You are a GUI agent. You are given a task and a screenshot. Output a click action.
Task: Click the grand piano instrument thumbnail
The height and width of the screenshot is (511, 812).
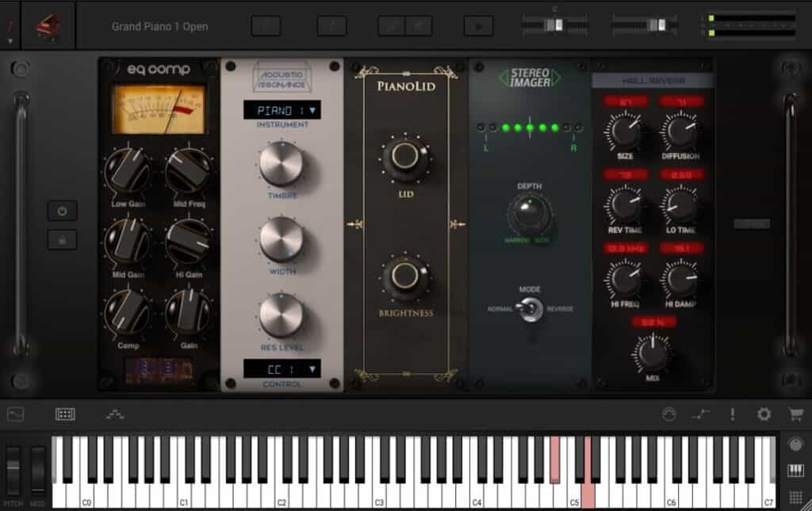pos(48,26)
